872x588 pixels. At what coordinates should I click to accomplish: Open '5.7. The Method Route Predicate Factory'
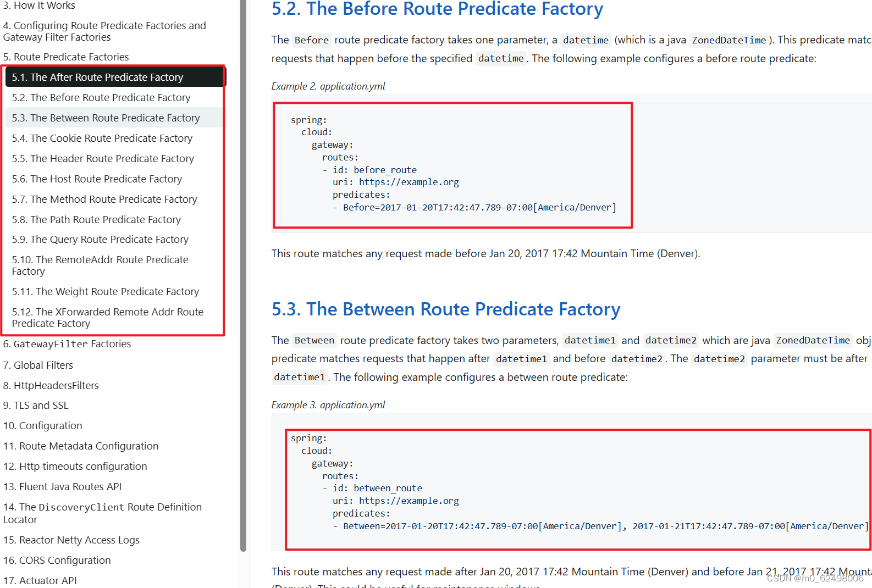tap(104, 199)
